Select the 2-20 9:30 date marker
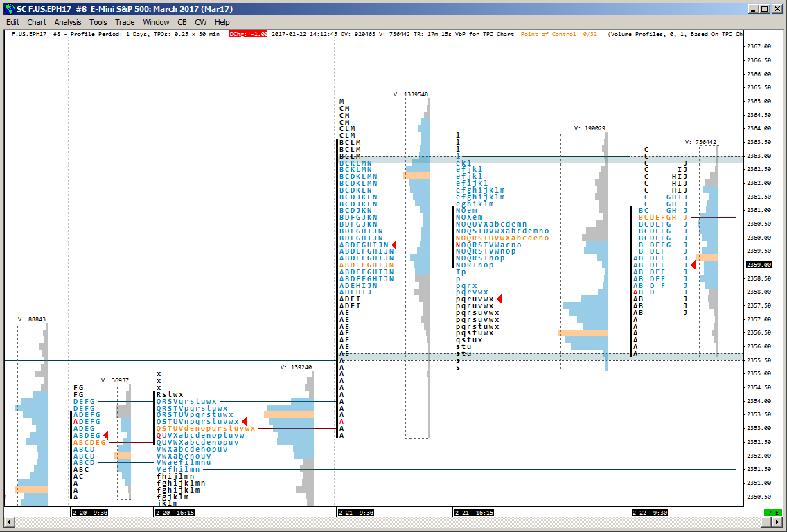The image size is (787, 532). tap(90, 513)
